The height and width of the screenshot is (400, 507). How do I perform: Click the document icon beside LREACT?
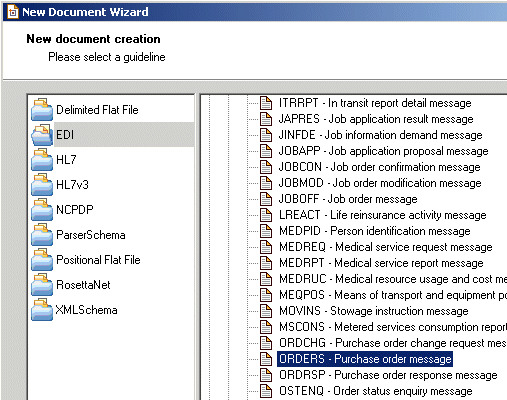tap(266, 215)
